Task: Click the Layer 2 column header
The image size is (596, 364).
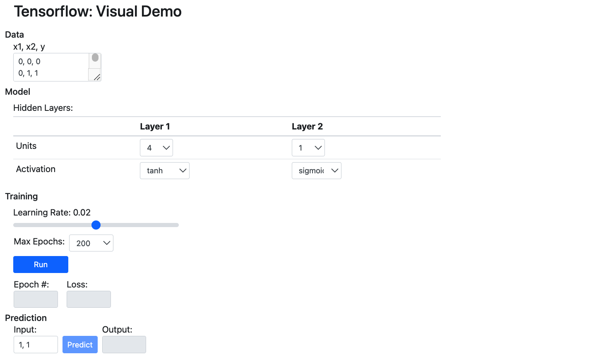Action: coord(307,127)
